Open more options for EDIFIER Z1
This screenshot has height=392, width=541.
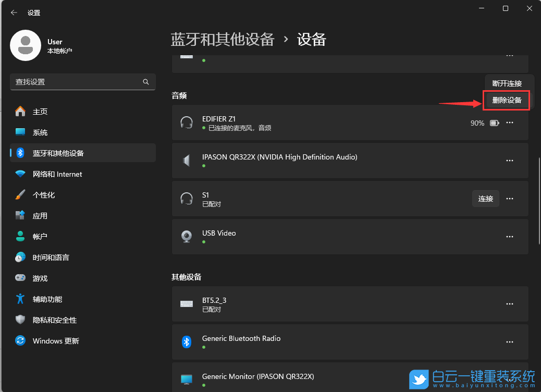pyautogui.click(x=510, y=123)
